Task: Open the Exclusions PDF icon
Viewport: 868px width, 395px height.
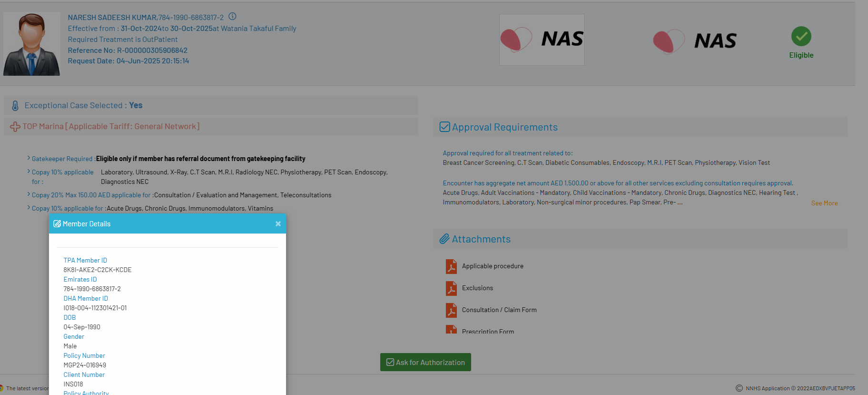Action: pos(451,288)
